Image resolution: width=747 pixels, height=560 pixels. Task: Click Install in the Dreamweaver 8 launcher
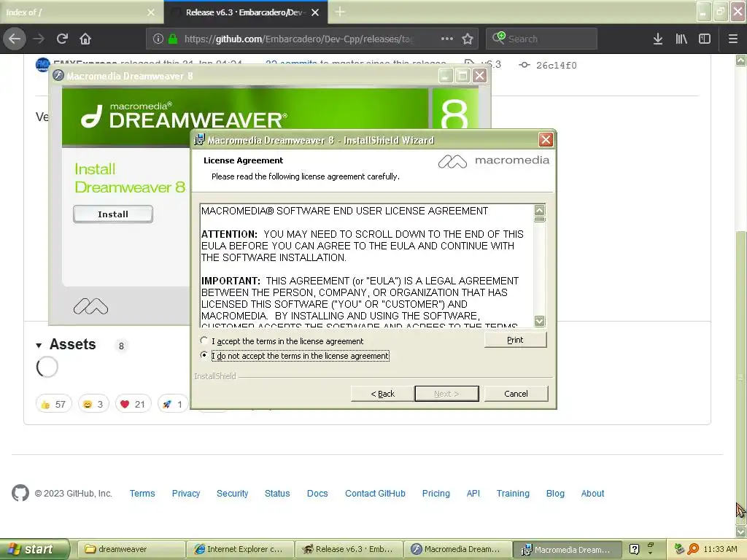[x=113, y=214]
